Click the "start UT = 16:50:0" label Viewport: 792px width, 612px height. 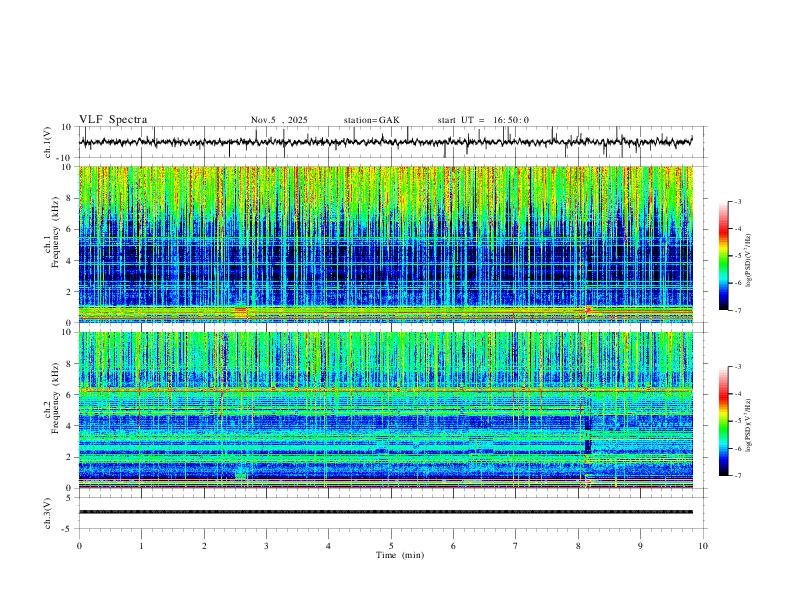(x=483, y=120)
